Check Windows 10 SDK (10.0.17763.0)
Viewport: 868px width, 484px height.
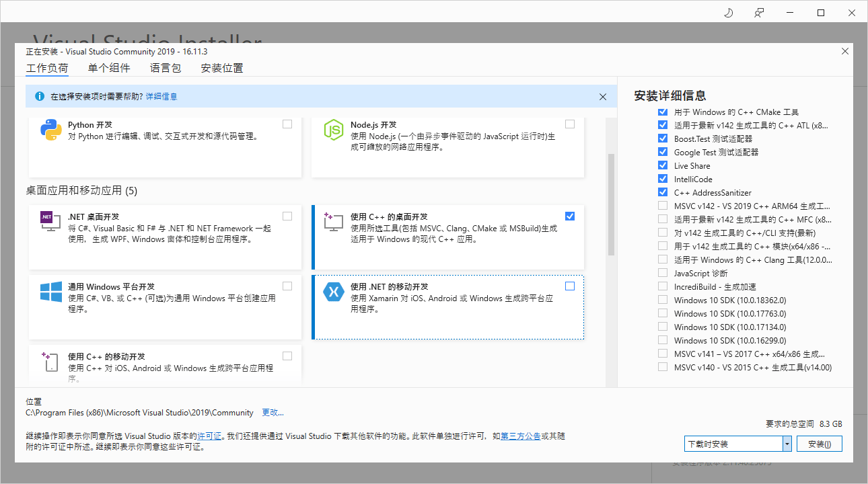663,313
